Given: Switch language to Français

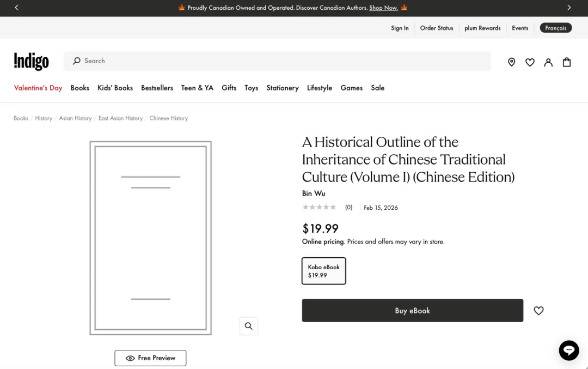Looking at the screenshot, I should click(x=555, y=28).
